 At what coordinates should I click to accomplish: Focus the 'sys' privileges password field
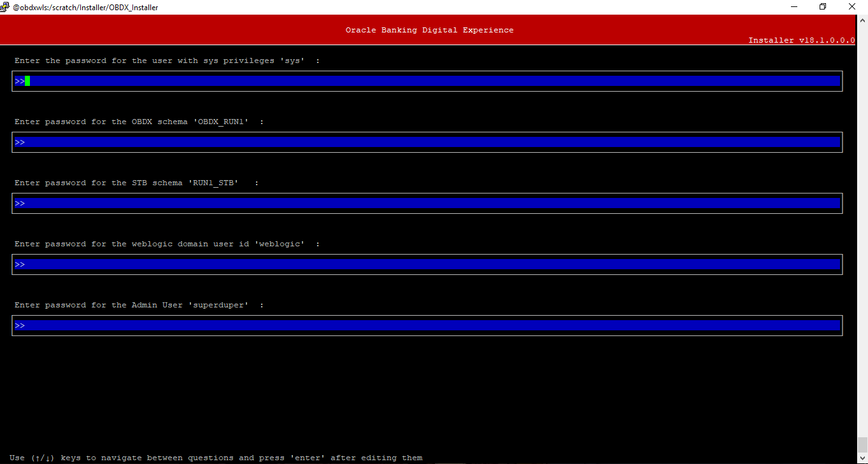pyautogui.click(x=427, y=81)
